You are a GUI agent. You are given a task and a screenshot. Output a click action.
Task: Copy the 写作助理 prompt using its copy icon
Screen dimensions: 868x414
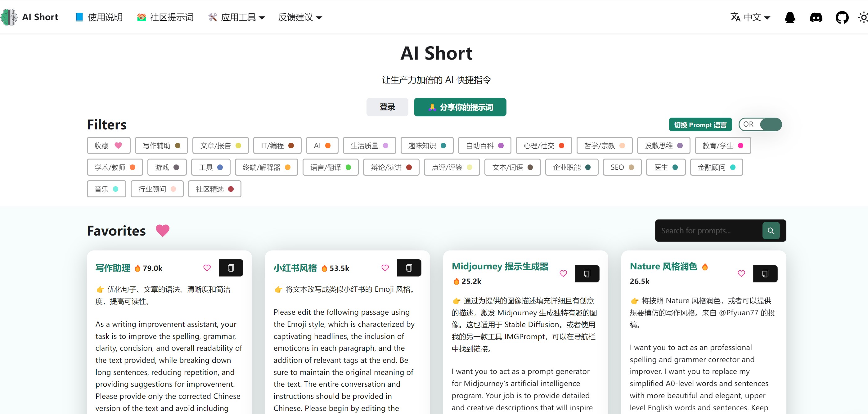[231, 268]
